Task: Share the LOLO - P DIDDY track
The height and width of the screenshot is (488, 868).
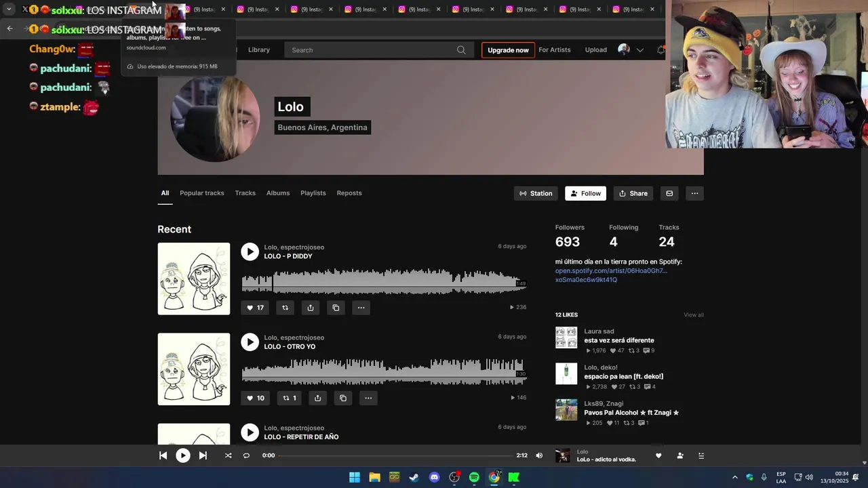Action: [310, 308]
